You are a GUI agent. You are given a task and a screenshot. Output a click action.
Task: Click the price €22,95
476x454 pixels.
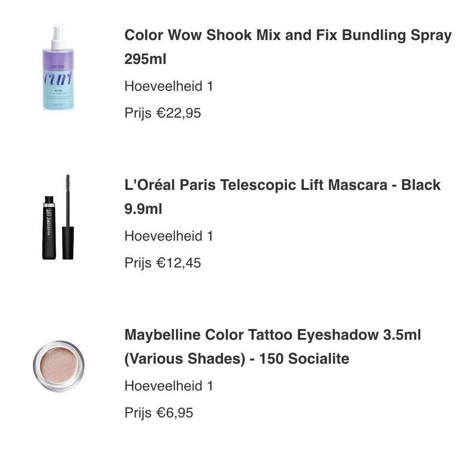point(178,113)
